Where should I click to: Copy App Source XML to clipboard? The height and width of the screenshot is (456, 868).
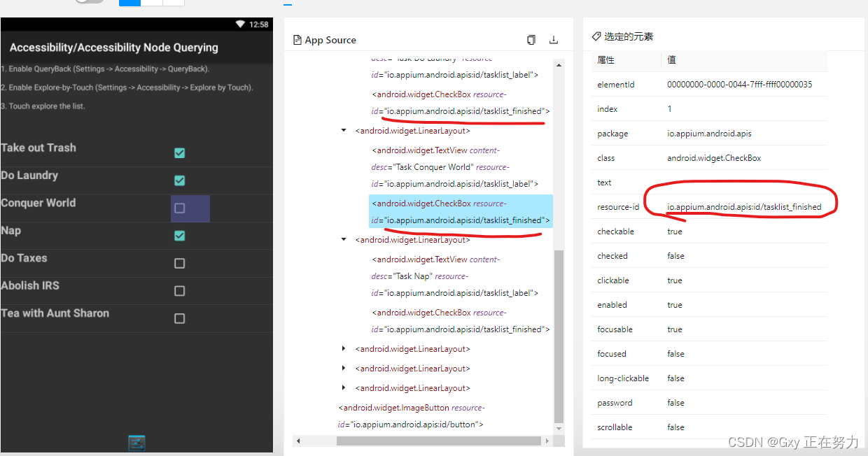531,40
